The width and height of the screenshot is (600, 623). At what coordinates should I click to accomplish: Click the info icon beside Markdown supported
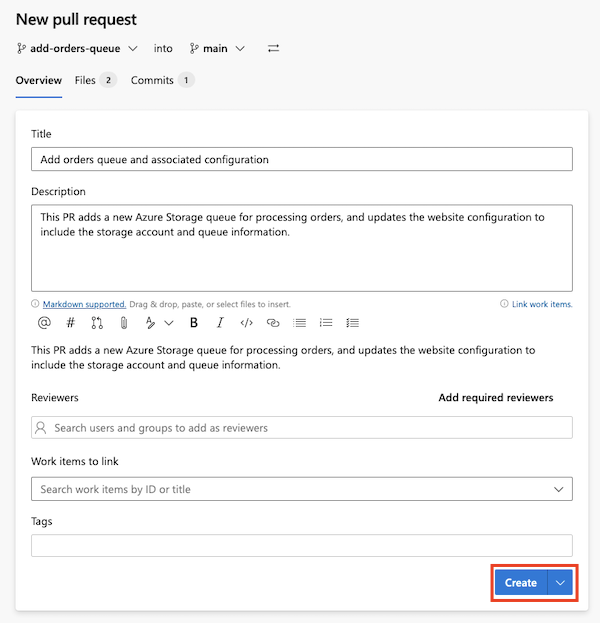pyautogui.click(x=35, y=304)
